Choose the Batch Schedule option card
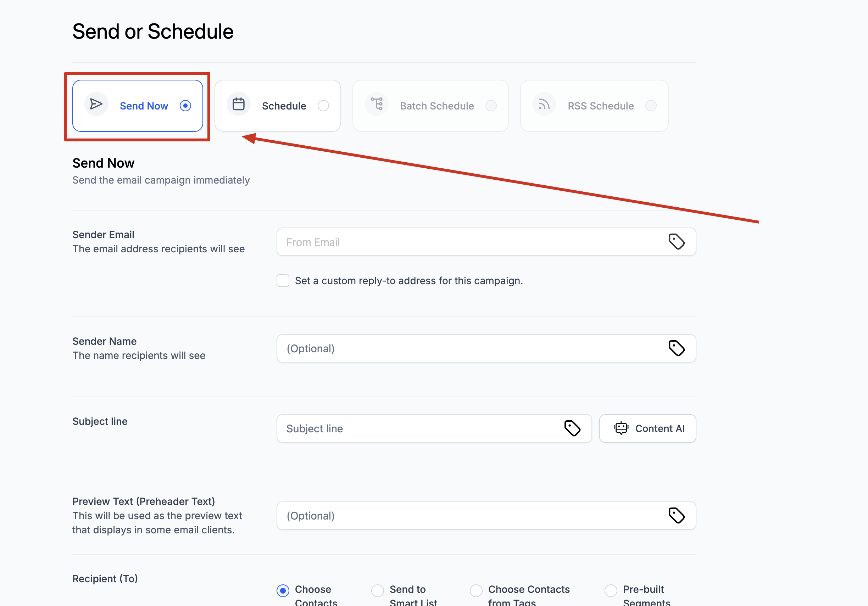 (430, 106)
